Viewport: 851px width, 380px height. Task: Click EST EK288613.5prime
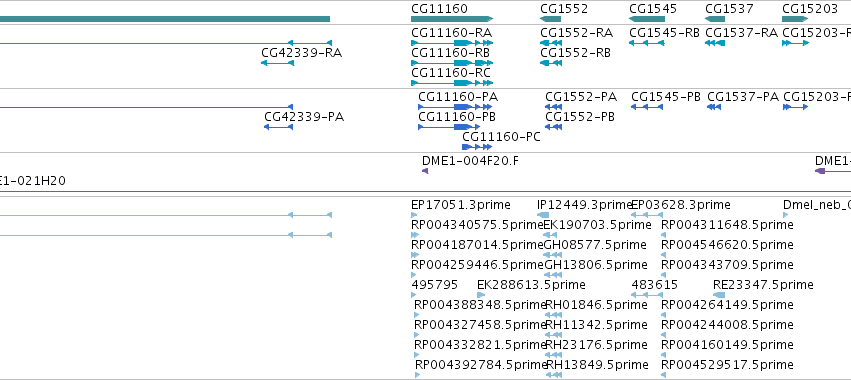pyautogui.click(x=531, y=285)
